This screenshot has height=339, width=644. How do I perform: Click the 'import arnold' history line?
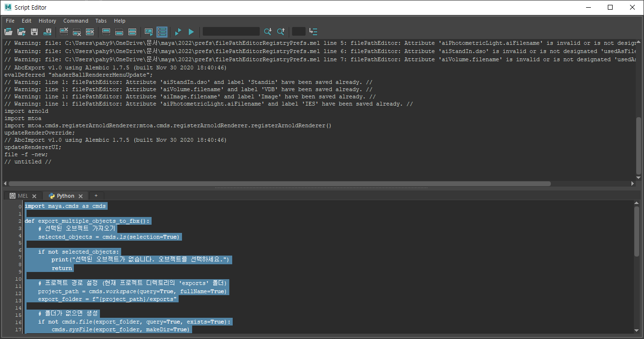[26, 111]
